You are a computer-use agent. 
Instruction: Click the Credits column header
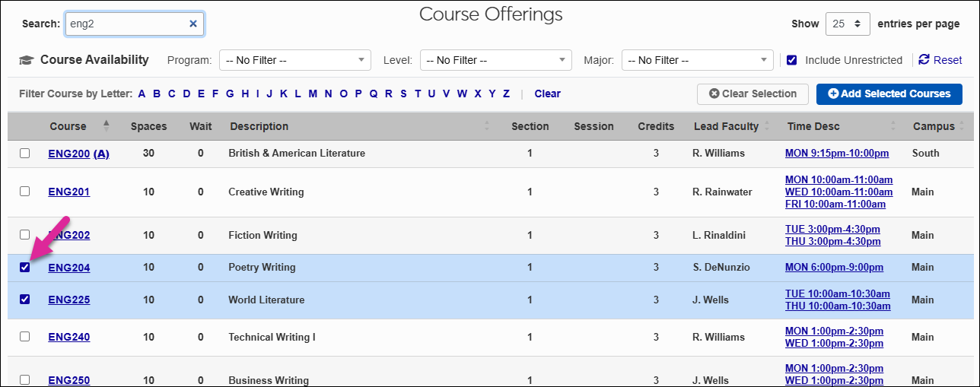[x=656, y=126]
